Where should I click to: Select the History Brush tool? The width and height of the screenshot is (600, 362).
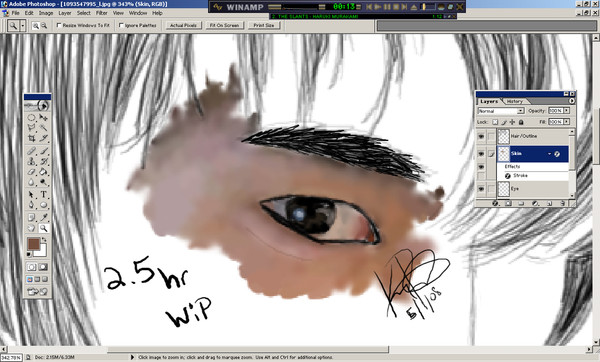tap(44, 161)
